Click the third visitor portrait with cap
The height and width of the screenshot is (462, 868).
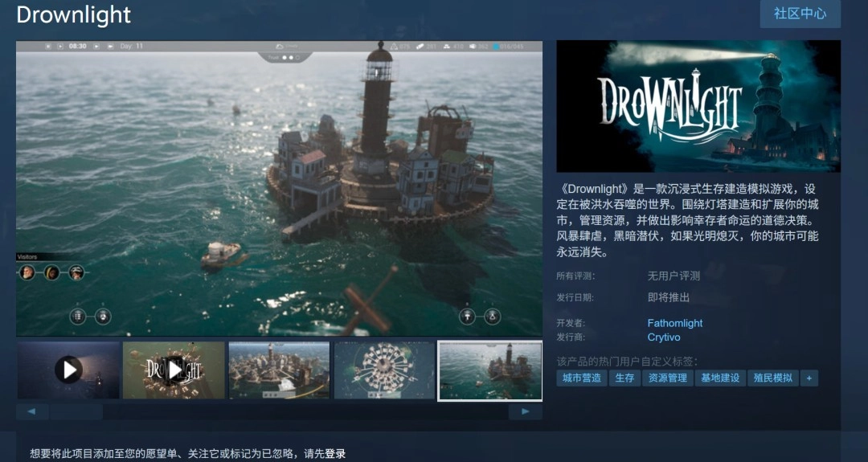point(76,272)
